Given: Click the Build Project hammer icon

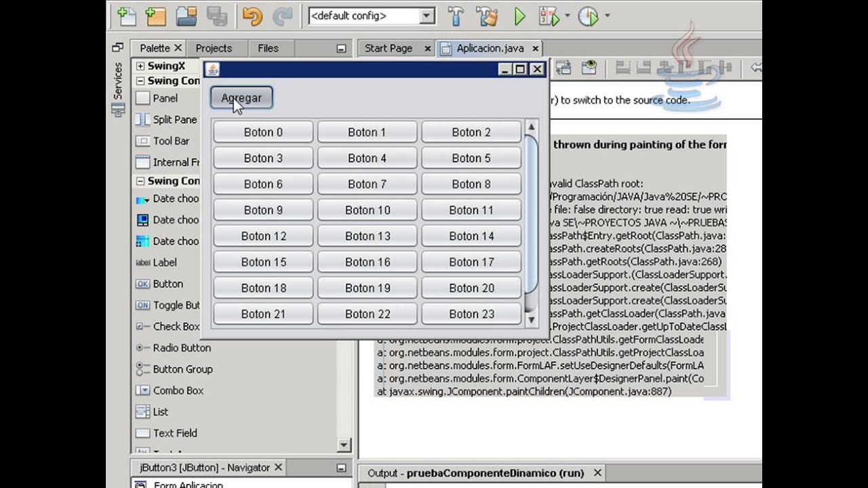Looking at the screenshot, I should point(456,16).
